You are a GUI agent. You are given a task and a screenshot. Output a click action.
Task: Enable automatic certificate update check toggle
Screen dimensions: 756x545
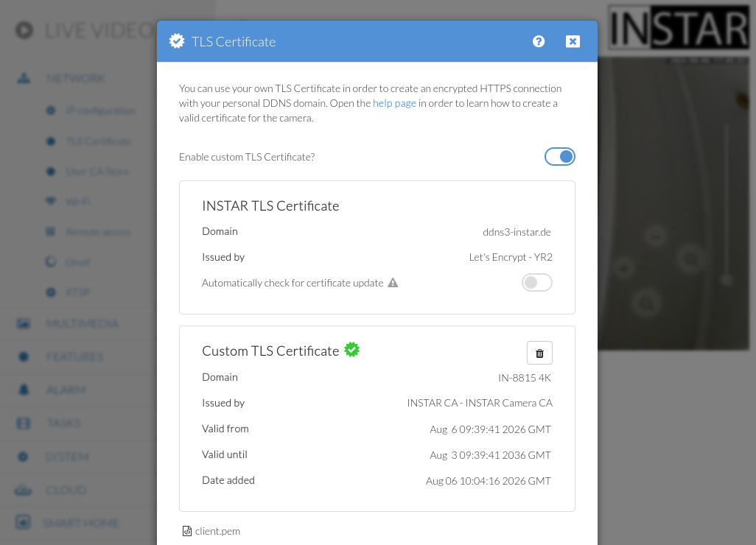click(536, 282)
